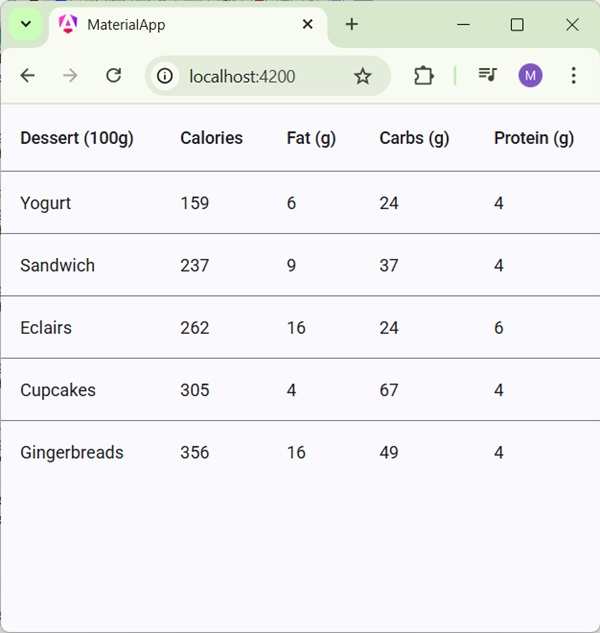Viewport: 600px width, 633px height.
Task: Close the MaterialApp tab
Action: (308, 25)
